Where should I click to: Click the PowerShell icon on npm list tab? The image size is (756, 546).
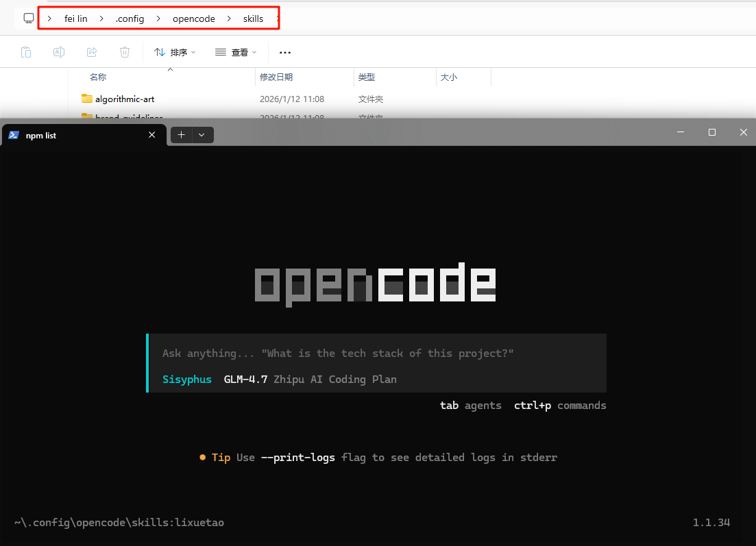tap(14, 135)
